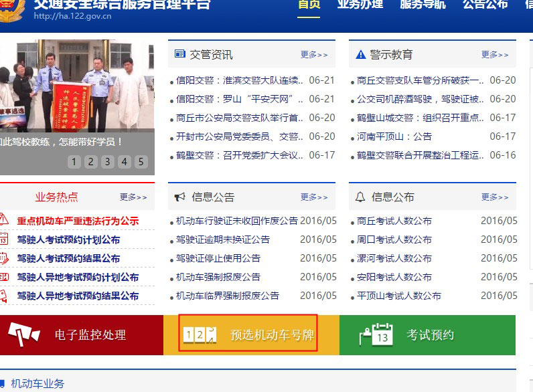Open the 公告公布 navigation tab
Image resolution: width=533 pixels, height=392 pixels.
pos(485,5)
